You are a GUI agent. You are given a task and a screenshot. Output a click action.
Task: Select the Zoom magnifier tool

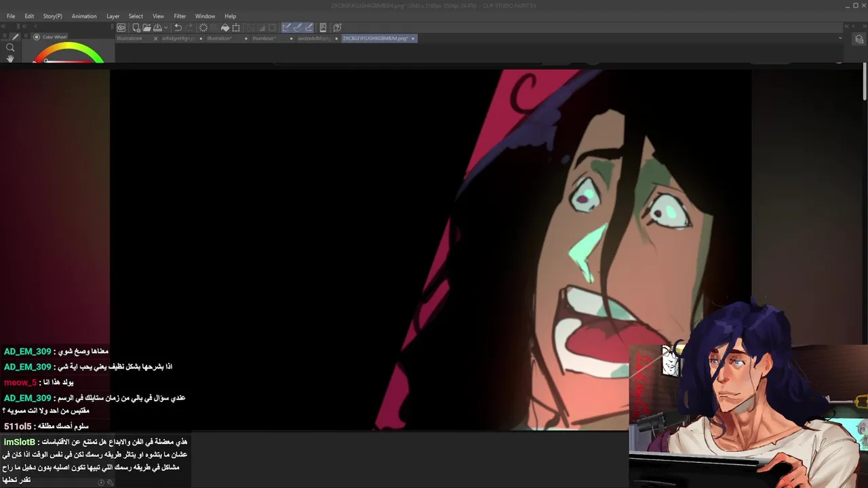(x=10, y=47)
